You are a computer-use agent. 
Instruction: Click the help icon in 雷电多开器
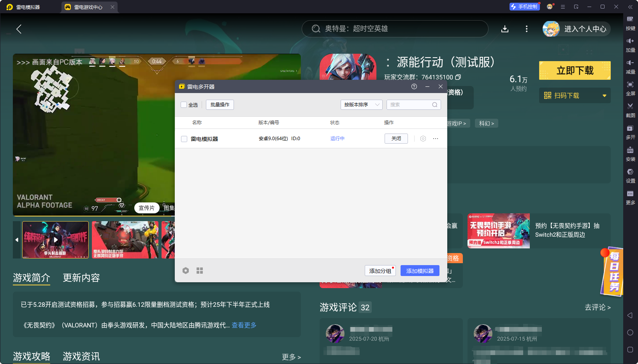coord(414,86)
